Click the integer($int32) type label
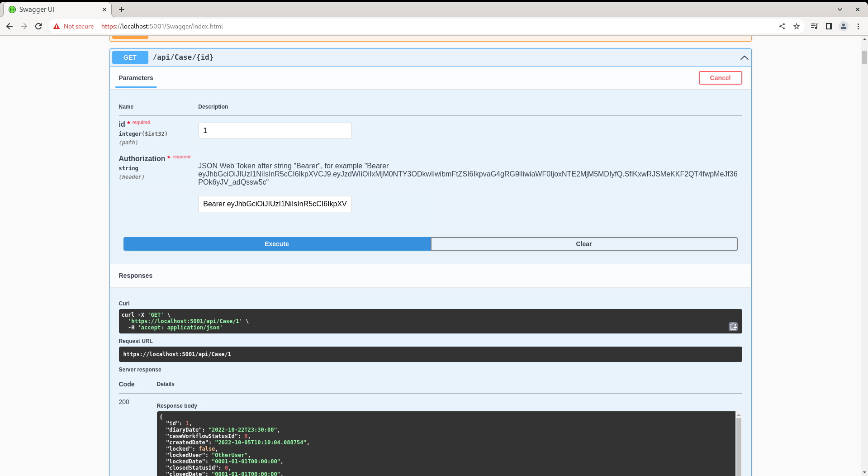Image resolution: width=868 pixels, height=476 pixels. coord(143,134)
